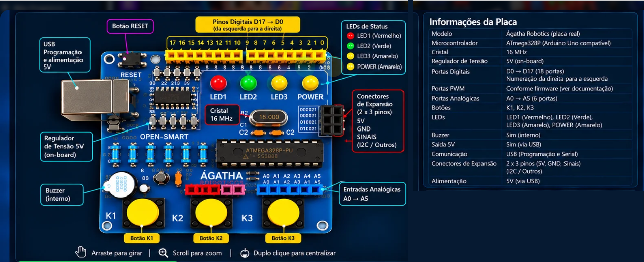The height and width of the screenshot is (262, 644).
Task: Click the Cristal row's 16 MHz value in table
Action: (x=516, y=52)
